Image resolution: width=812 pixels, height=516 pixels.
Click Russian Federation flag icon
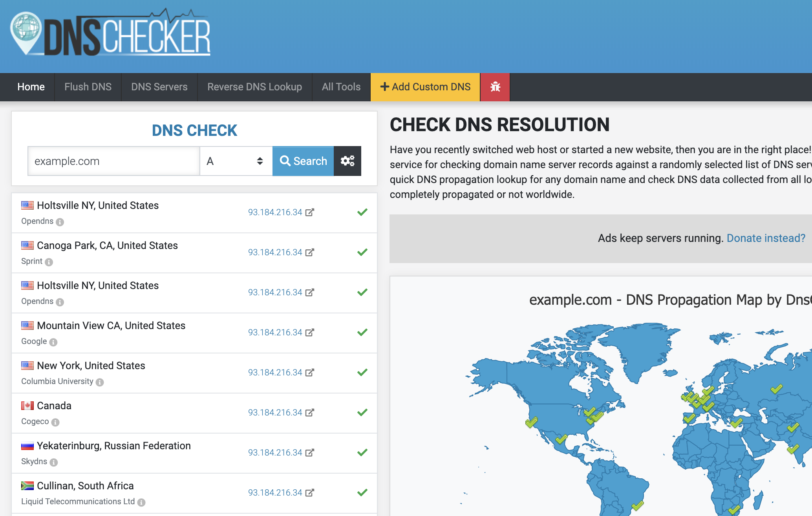(x=27, y=446)
